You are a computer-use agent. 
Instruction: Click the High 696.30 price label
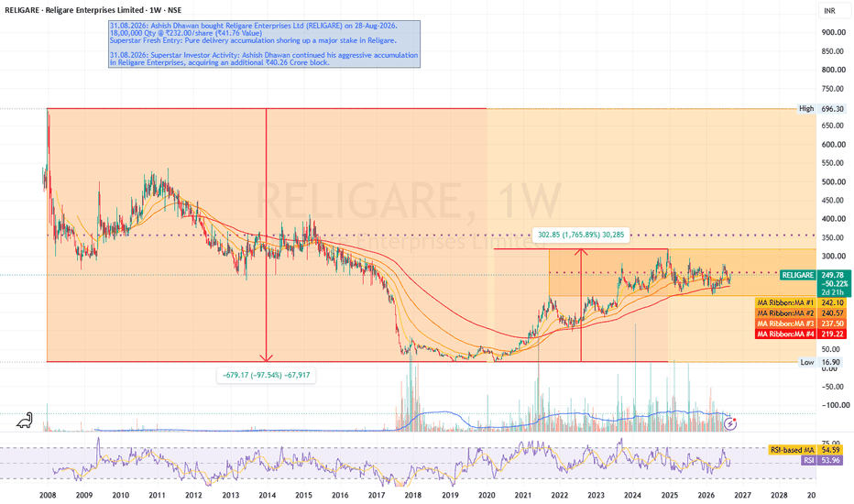pos(821,108)
